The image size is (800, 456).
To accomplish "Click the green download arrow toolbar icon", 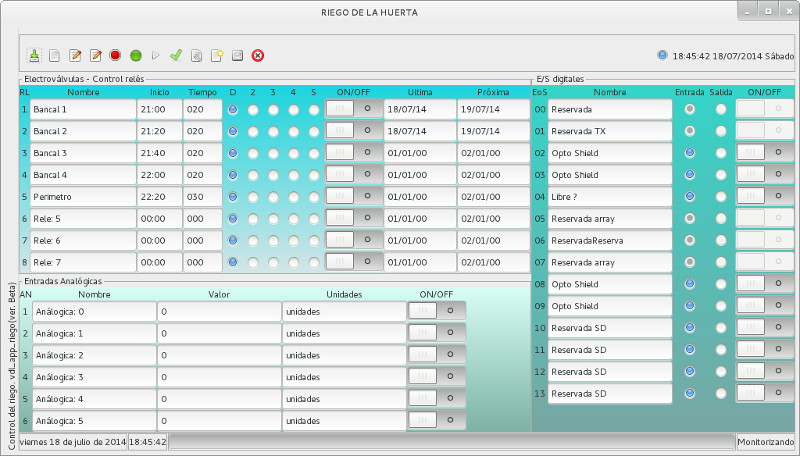I will [34, 56].
